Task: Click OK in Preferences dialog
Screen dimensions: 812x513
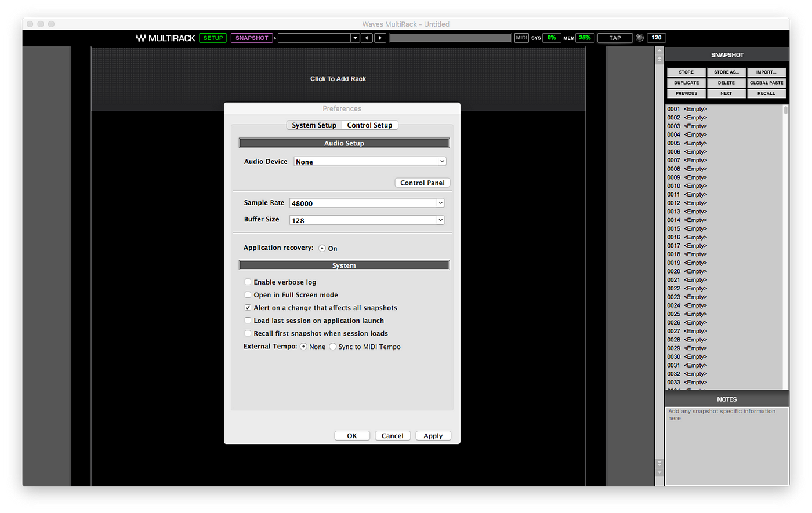Action: click(x=352, y=436)
